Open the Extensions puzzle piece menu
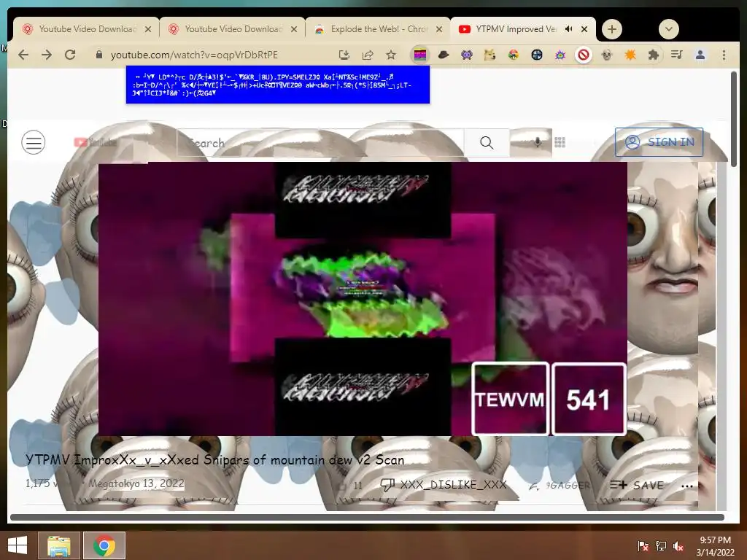The height and width of the screenshot is (560, 747). [x=654, y=55]
